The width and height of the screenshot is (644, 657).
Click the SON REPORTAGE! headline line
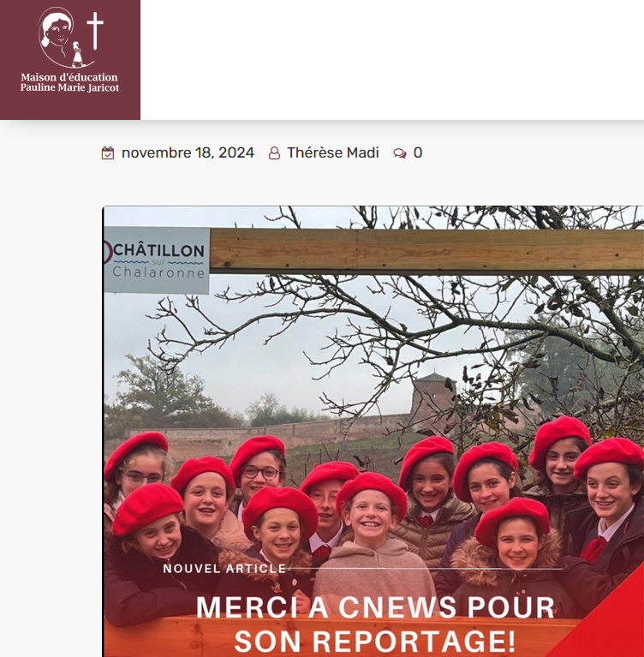coord(375,640)
